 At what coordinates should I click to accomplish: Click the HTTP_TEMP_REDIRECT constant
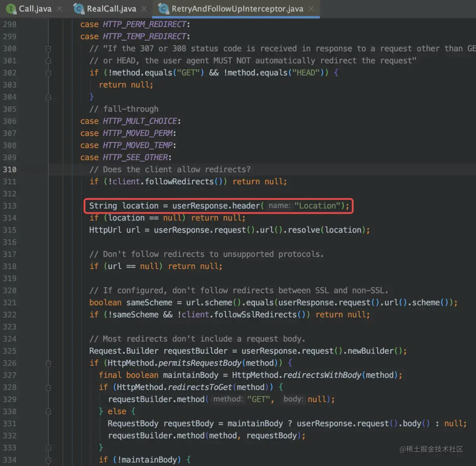tap(145, 36)
